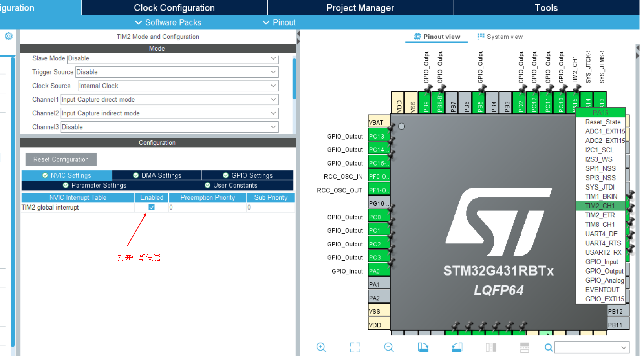The image size is (644, 356).
Task: Switch to System view
Action: (x=500, y=37)
